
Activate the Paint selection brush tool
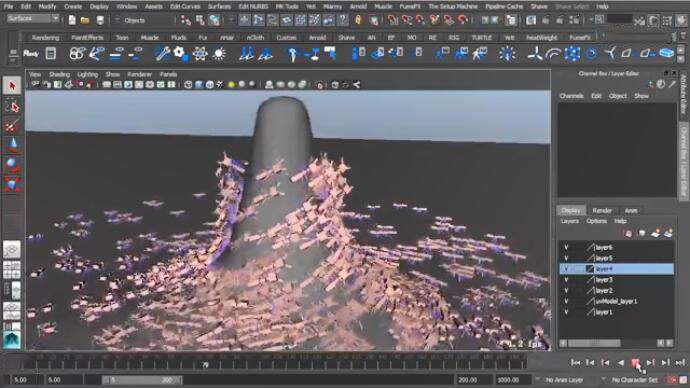[12, 126]
